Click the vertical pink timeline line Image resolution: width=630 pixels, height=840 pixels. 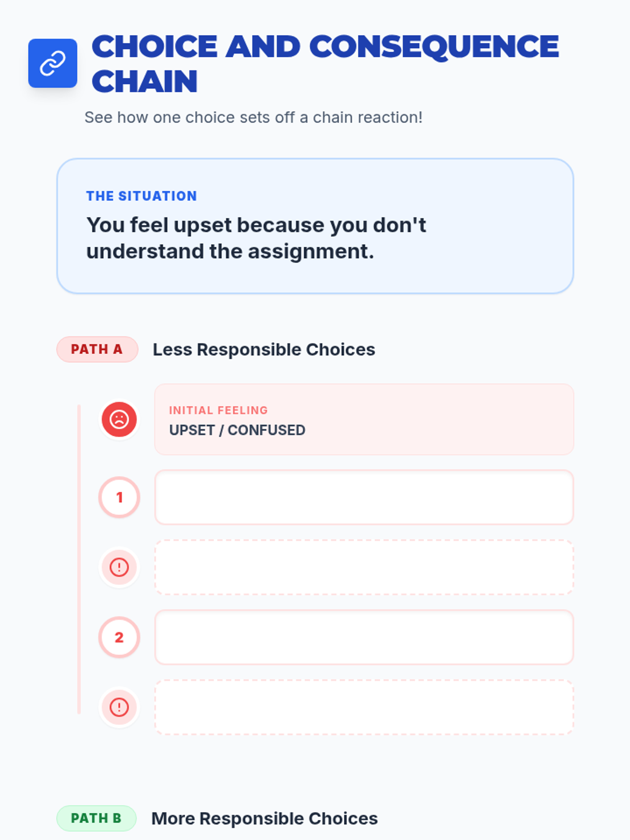pyautogui.click(x=79, y=559)
